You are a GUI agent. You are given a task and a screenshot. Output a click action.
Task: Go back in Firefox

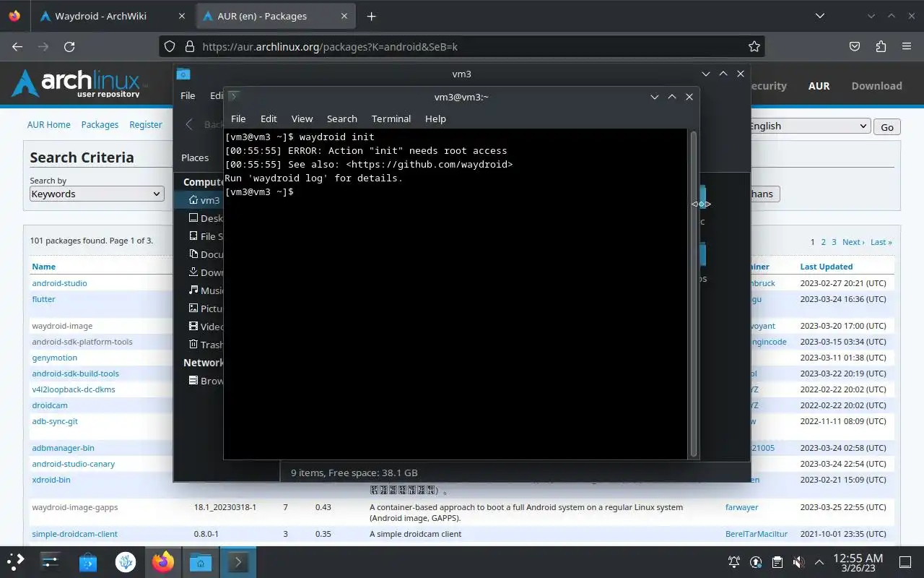click(x=17, y=46)
